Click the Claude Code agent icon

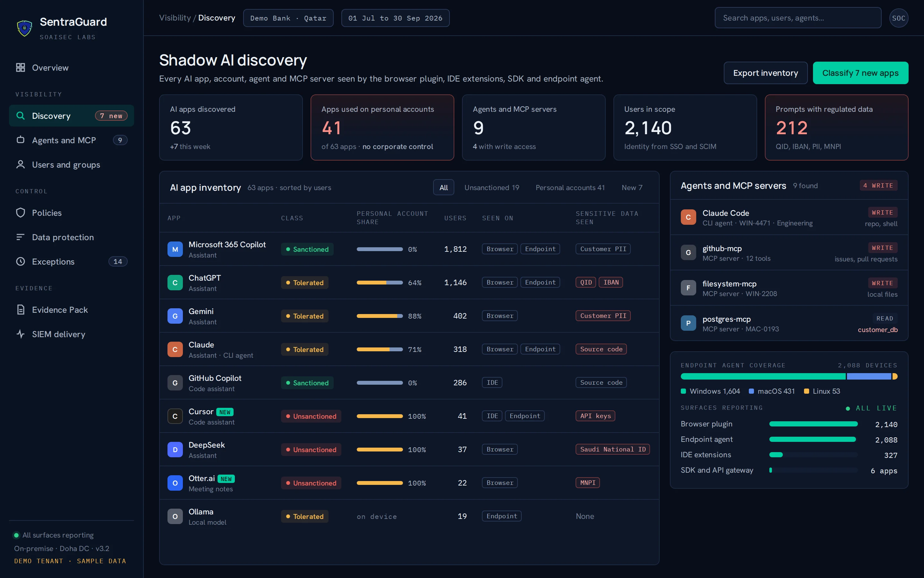pyautogui.click(x=688, y=217)
